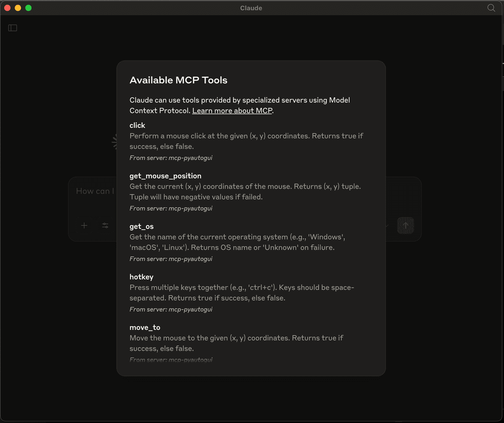Click the plus attachment icon in message box
This screenshot has width=504, height=423.
click(84, 226)
